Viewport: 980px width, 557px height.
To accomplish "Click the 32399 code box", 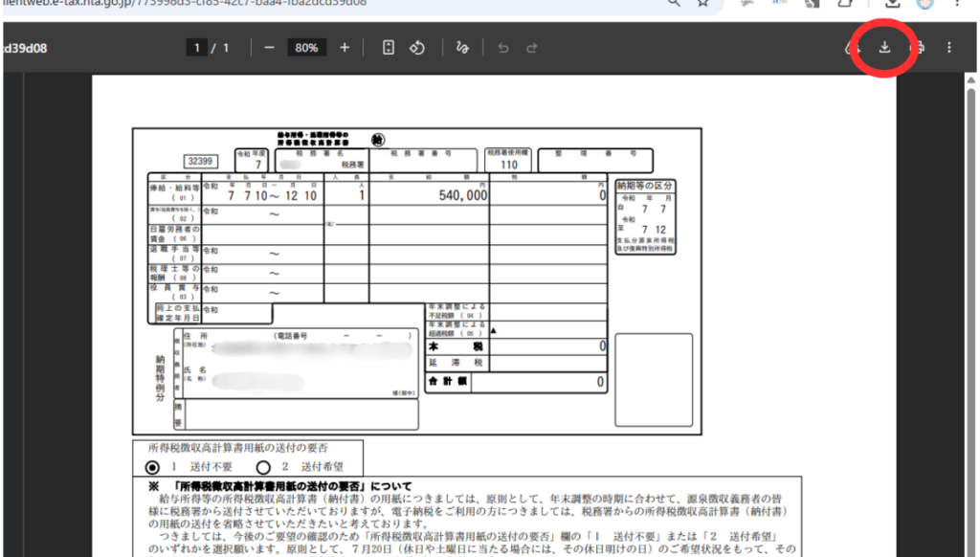I will pyautogui.click(x=200, y=162).
